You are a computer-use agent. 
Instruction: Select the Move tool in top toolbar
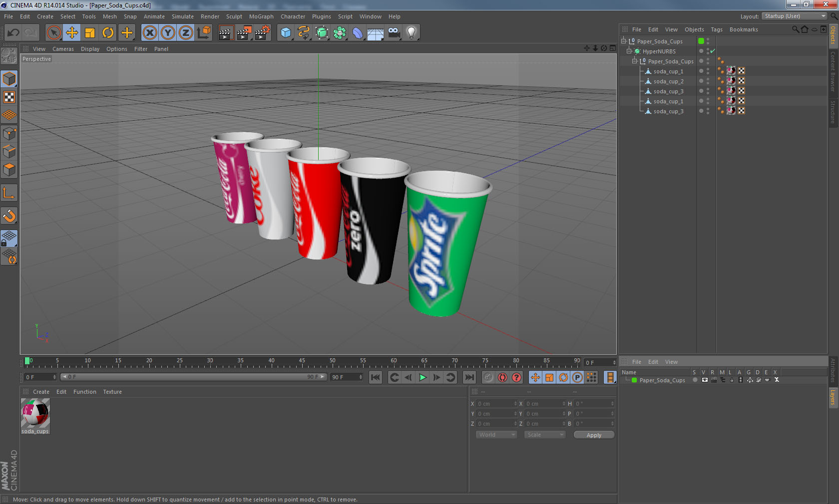coord(72,33)
